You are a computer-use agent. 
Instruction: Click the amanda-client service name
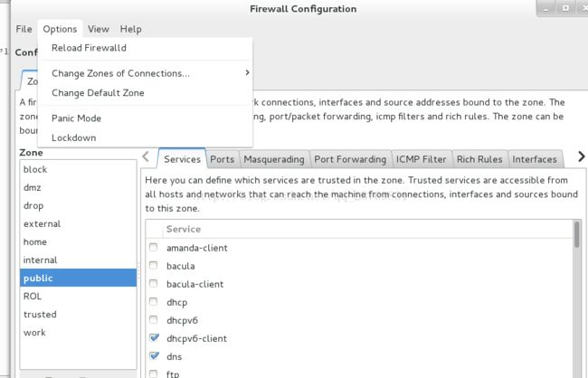[x=197, y=248]
